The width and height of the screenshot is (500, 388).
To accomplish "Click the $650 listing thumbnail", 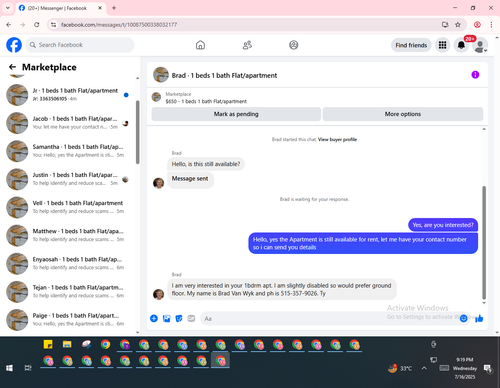I will (x=156, y=97).
